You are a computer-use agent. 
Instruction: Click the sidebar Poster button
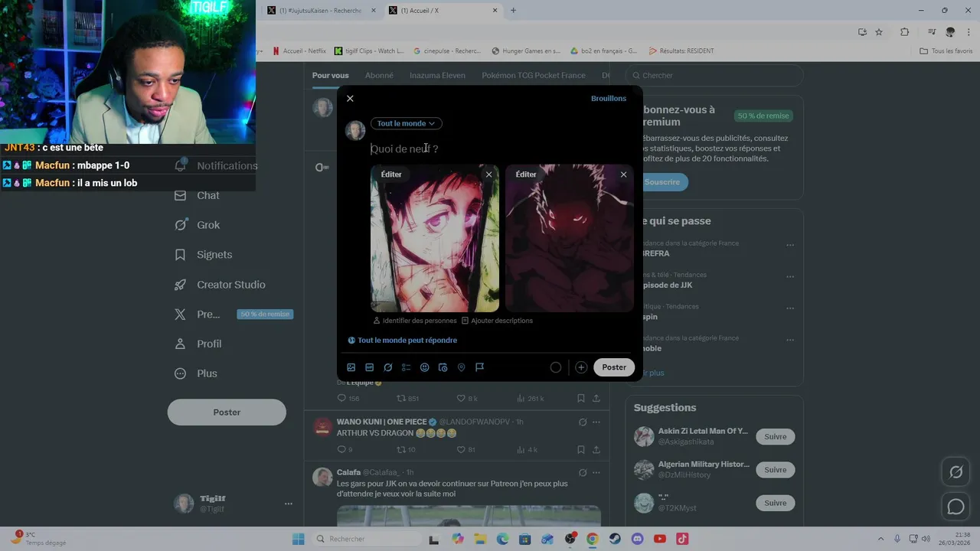click(x=227, y=412)
